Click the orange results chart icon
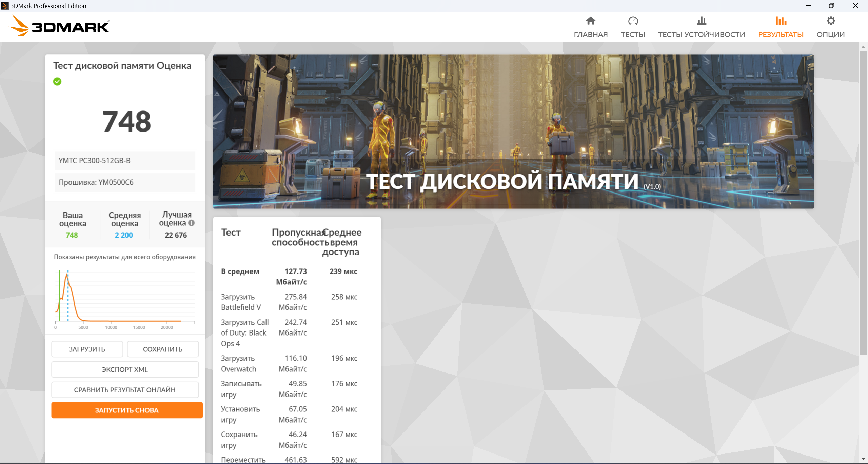The height and width of the screenshot is (464, 868). pos(781,21)
